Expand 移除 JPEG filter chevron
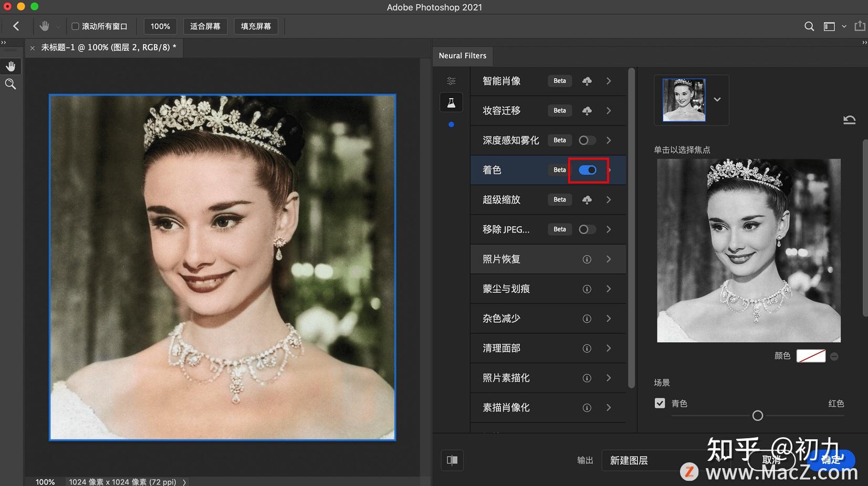 coord(609,229)
